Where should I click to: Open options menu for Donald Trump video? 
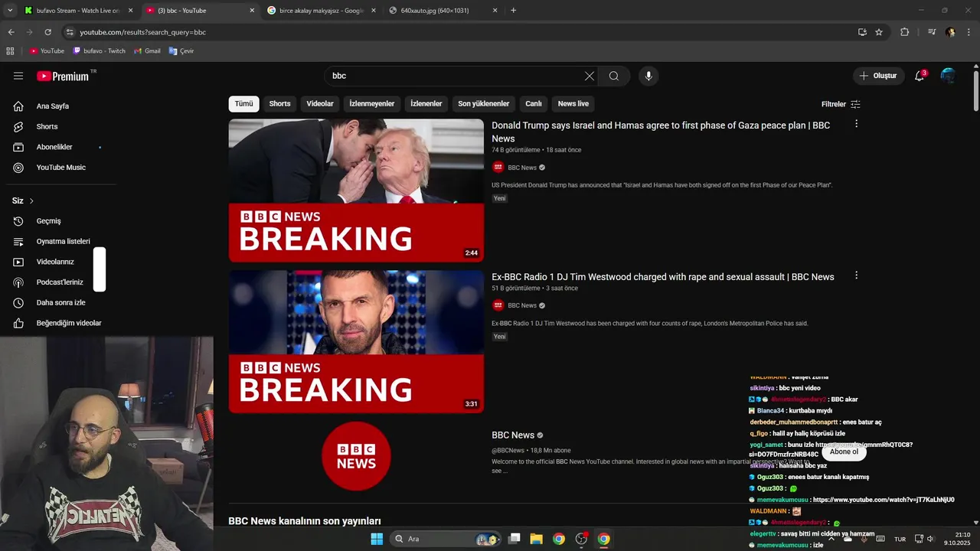click(856, 123)
